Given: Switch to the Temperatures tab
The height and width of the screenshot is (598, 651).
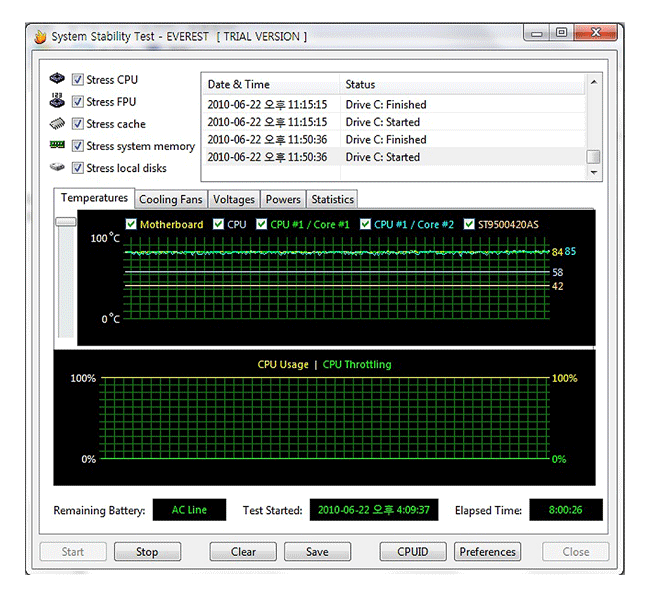Looking at the screenshot, I should point(94,198).
